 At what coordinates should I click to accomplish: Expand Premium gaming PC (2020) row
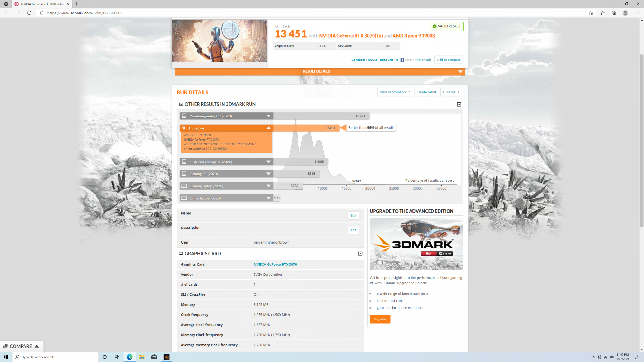(268, 116)
